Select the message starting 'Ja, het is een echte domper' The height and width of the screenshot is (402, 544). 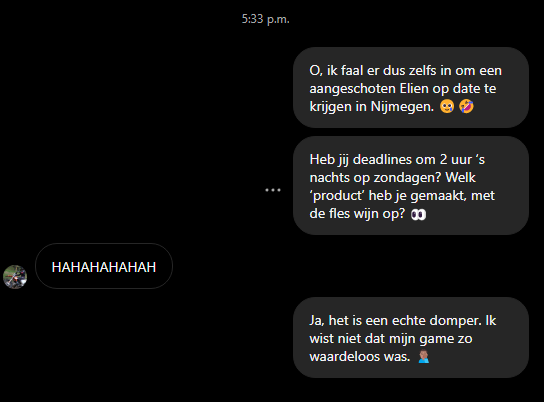[411, 337]
